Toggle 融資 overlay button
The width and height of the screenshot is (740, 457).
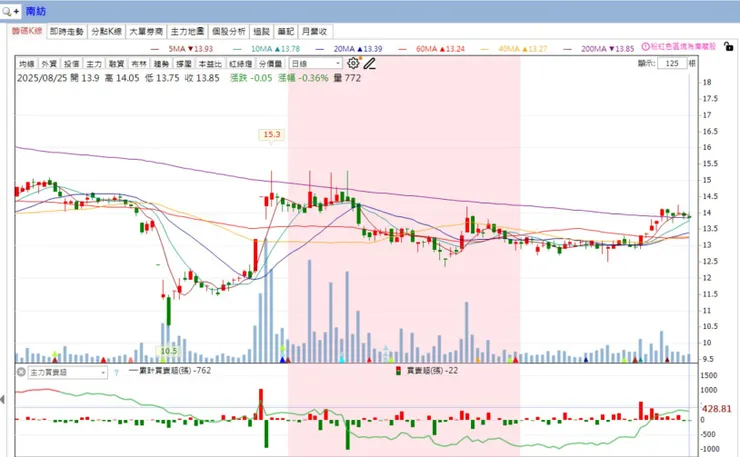tap(117, 64)
